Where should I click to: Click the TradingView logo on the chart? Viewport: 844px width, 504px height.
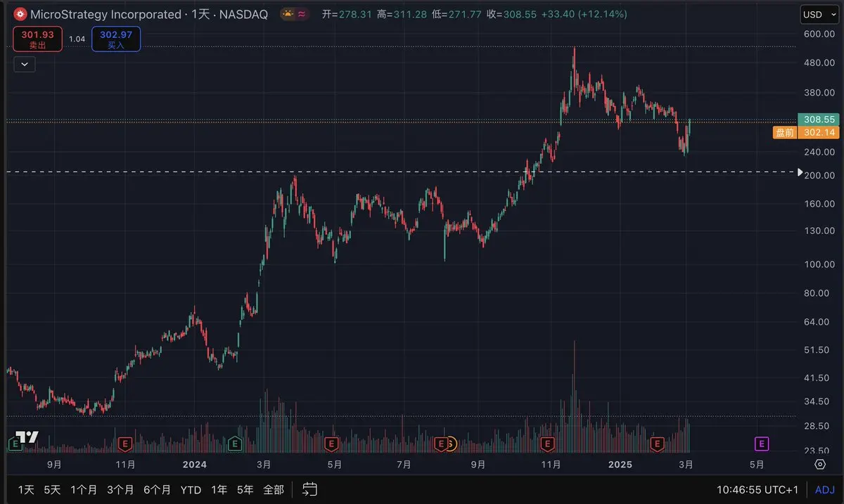[x=27, y=437]
